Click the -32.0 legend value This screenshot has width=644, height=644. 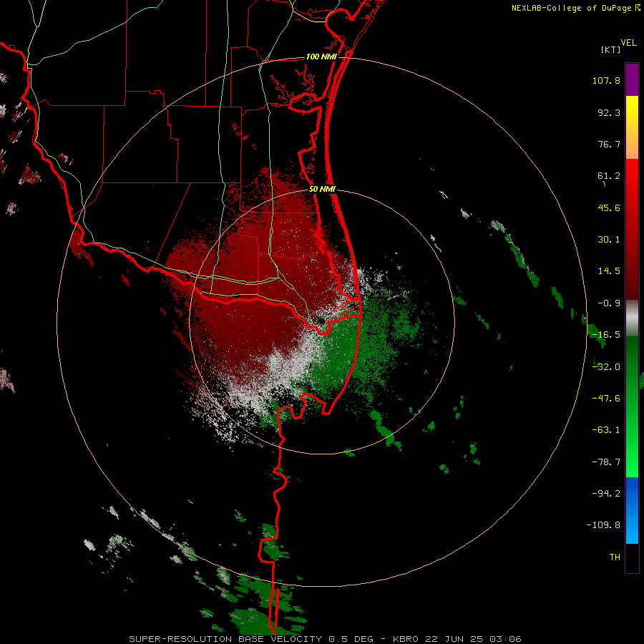pyautogui.click(x=606, y=367)
